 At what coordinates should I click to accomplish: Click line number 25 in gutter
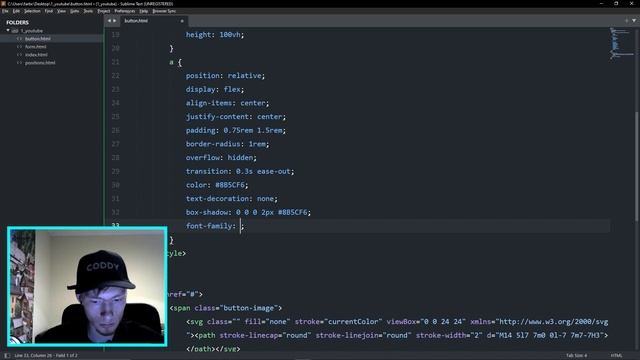tap(116, 117)
